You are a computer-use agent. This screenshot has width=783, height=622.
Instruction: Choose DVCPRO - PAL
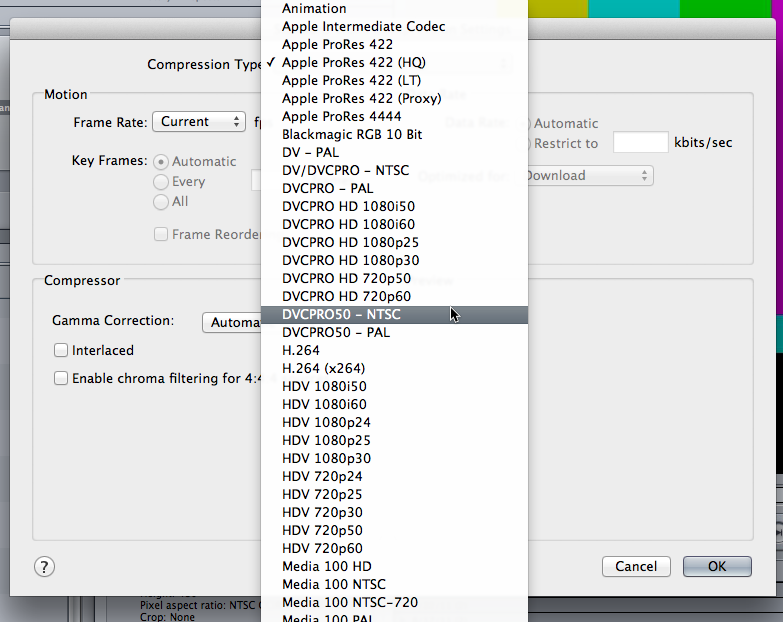(394, 188)
